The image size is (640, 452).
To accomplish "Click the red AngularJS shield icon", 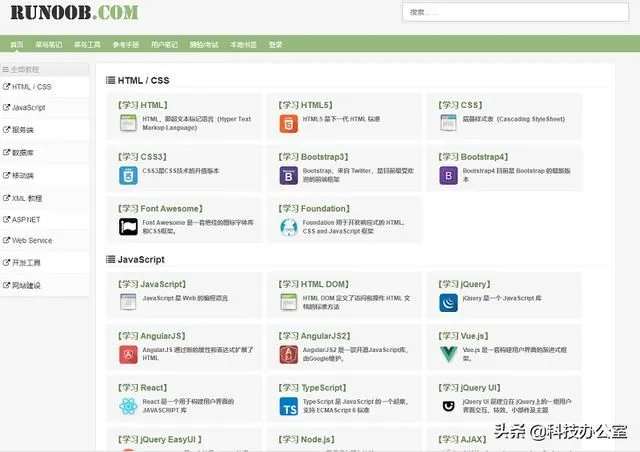I will tap(128, 354).
